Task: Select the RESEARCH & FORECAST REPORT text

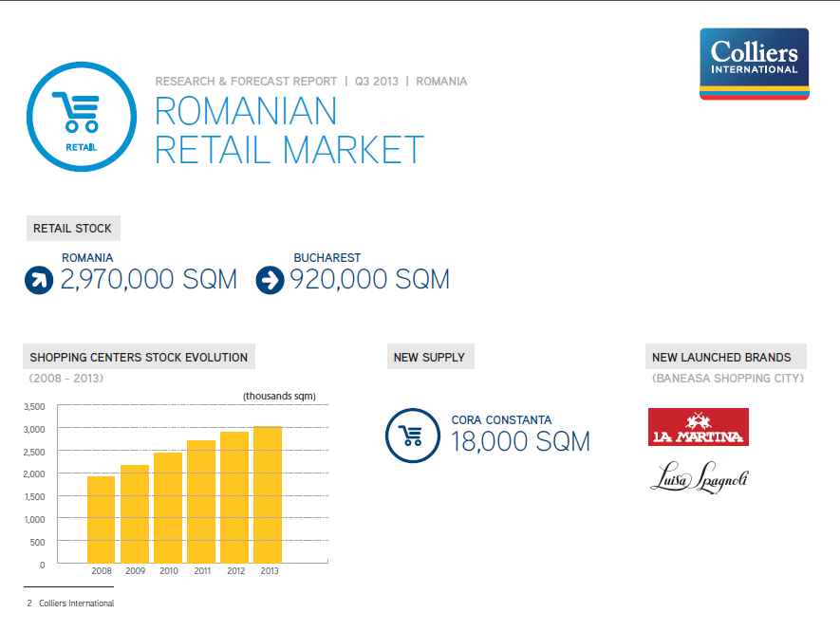Action: 246,82
